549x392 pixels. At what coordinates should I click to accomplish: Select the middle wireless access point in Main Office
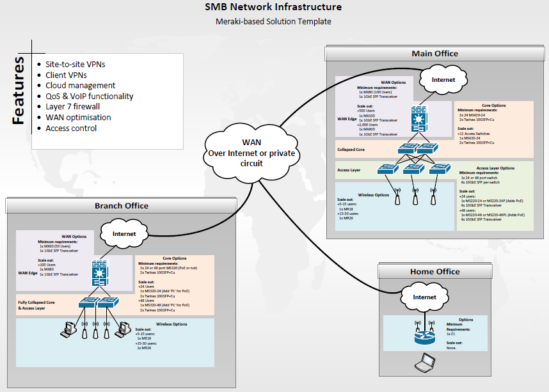[x=415, y=196]
